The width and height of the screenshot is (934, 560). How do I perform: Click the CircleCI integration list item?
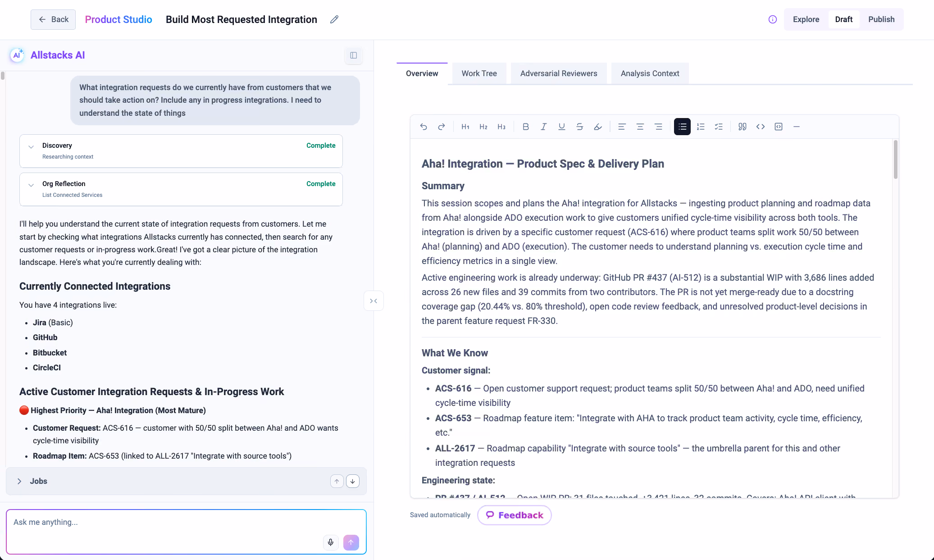coord(47,368)
